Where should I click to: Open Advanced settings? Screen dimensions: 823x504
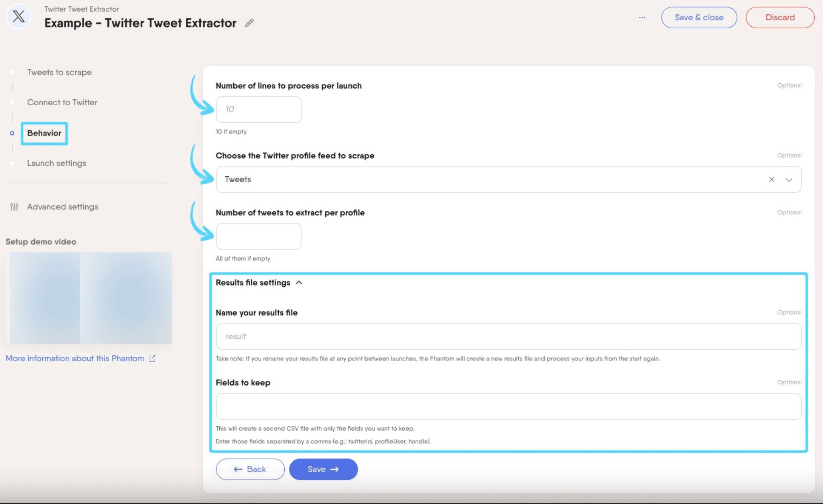(63, 207)
